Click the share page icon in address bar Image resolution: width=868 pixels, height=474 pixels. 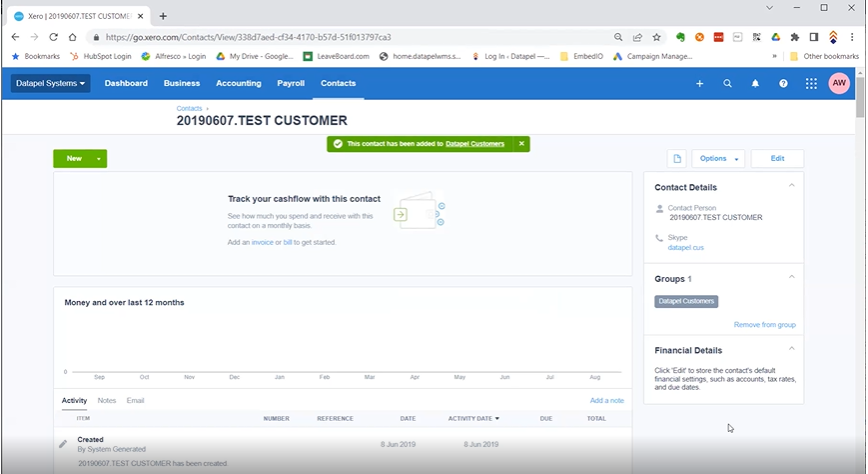[x=638, y=37]
